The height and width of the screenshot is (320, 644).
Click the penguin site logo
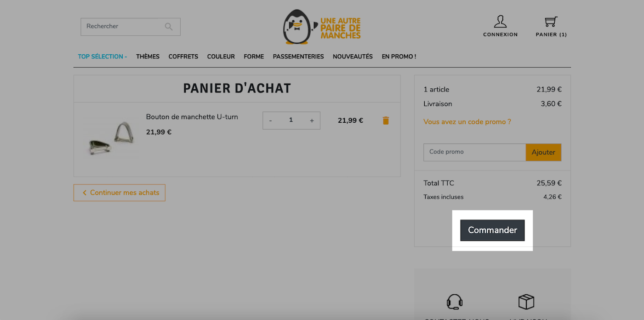coord(322,27)
